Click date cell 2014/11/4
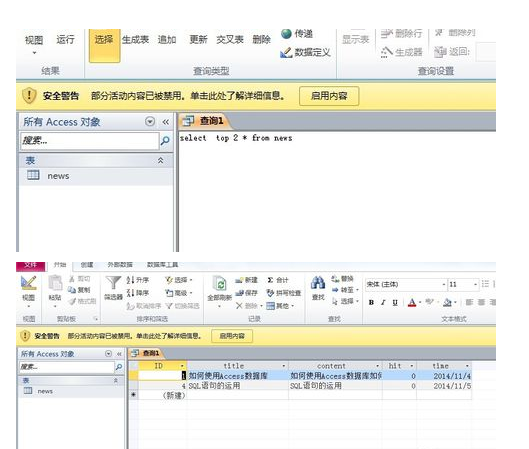 pos(444,376)
